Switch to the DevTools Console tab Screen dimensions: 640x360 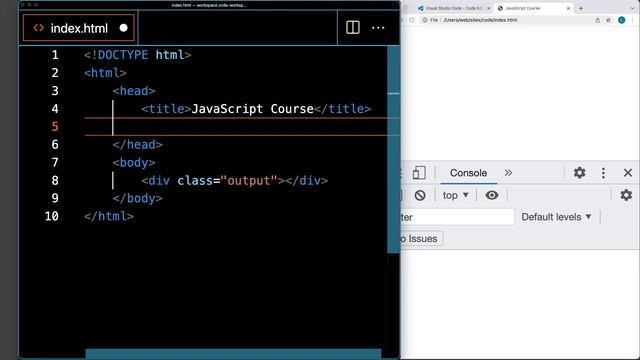tap(468, 173)
